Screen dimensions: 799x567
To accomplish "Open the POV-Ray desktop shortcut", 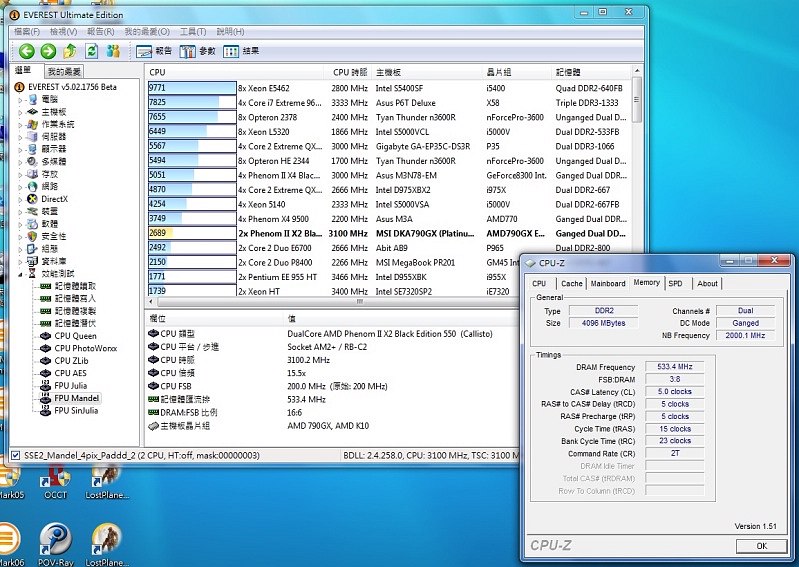I will pyautogui.click(x=56, y=545).
